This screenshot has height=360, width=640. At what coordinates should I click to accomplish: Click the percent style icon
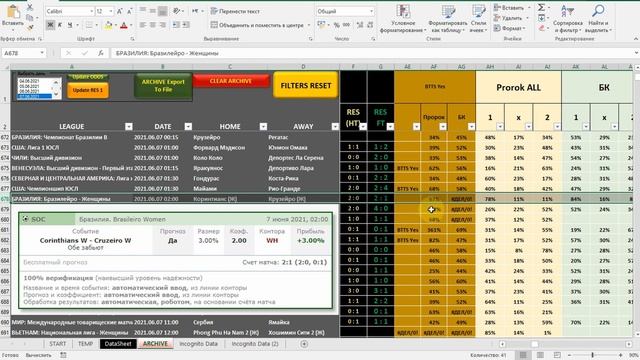[x=336, y=25]
